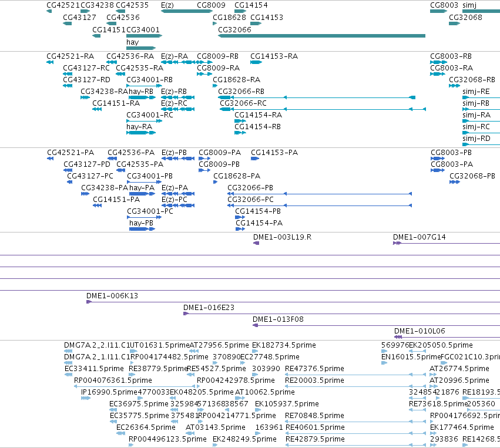The height and width of the screenshot is (448, 500).
Task: Select EST RE47376.5prime label
Action: (x=314, y=369)
